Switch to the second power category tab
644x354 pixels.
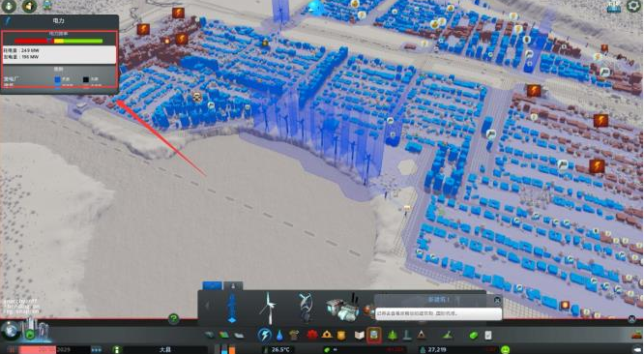[233, 285]
